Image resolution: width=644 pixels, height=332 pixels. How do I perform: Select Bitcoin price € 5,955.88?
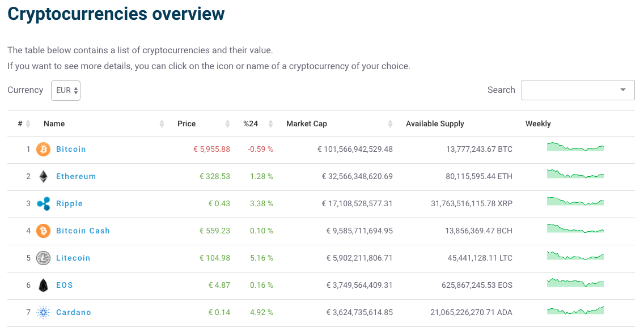pyautogui.click(x=212, y=150)
